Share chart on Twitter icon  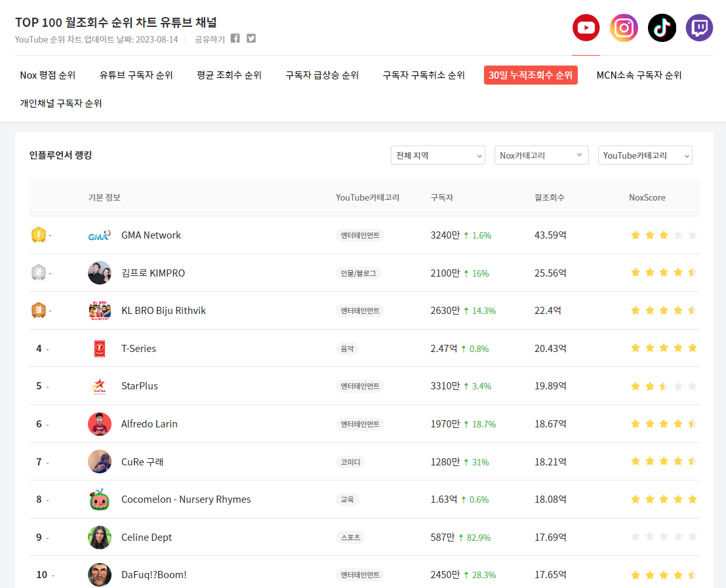(251, 39)
